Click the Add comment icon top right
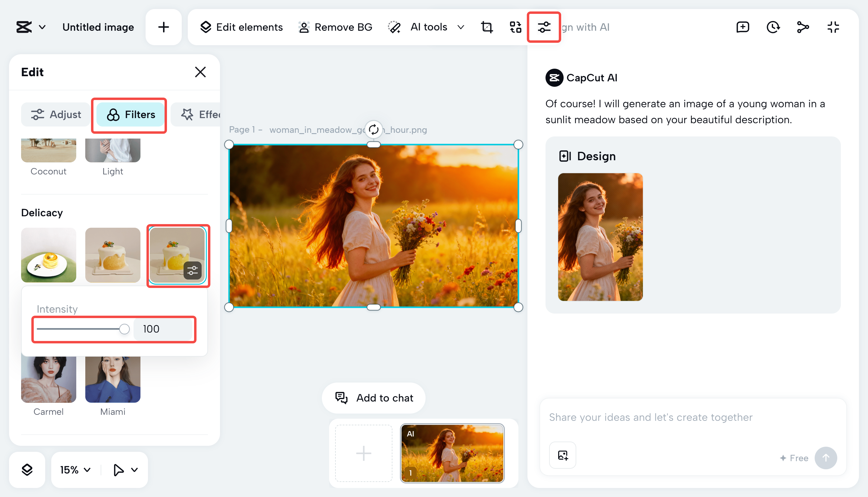 [x=742, y=27]
